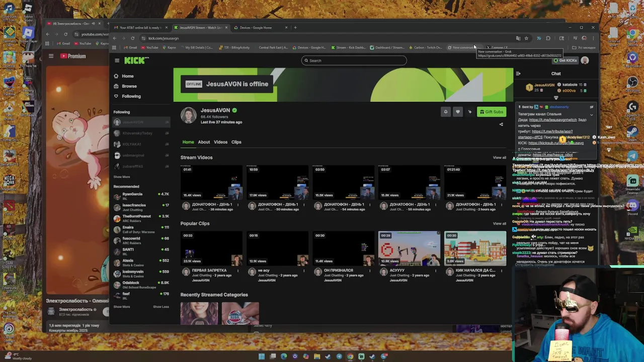The width and height of the screenshot is (644, 362).
Task: Open the translate page icon
Action: 518,38
